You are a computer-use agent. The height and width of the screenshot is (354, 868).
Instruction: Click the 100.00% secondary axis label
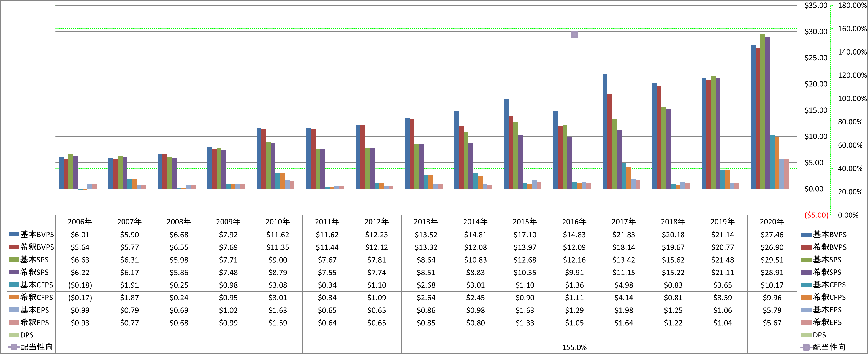pos(852,98)
